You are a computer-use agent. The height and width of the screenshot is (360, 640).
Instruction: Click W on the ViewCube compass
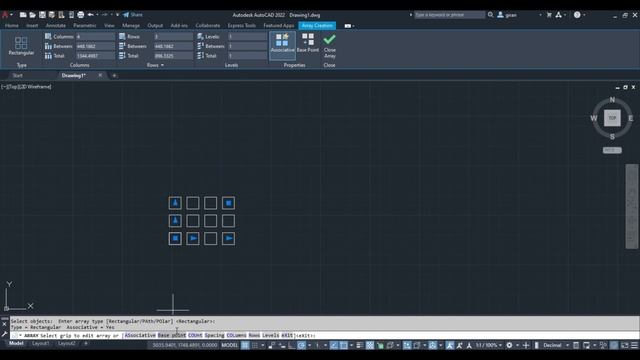pos(593,118)
